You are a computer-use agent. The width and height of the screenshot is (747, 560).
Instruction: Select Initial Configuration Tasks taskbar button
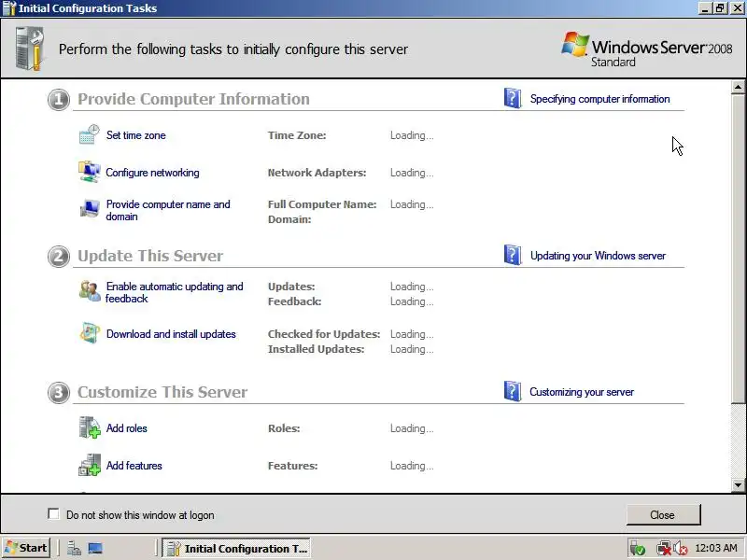coord(237,548)
